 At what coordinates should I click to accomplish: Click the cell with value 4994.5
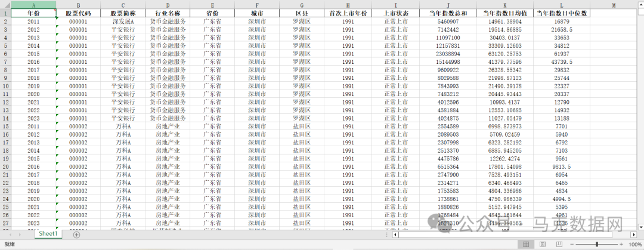tap(562, 199)
